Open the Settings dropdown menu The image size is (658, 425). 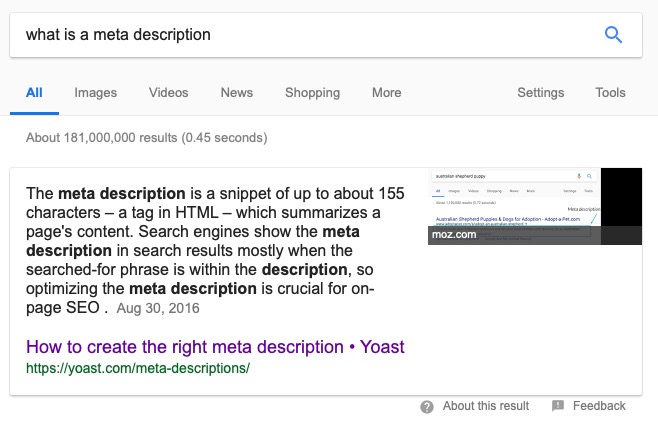point(540,93)
